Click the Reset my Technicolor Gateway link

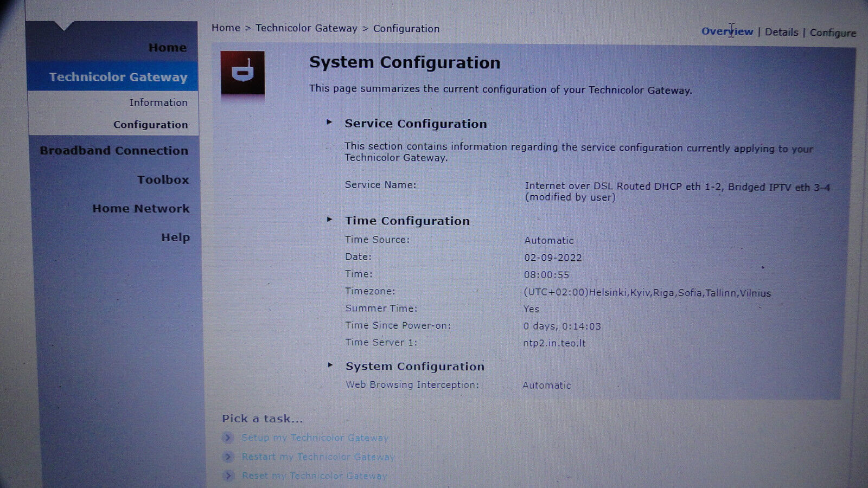pos(315,476)
